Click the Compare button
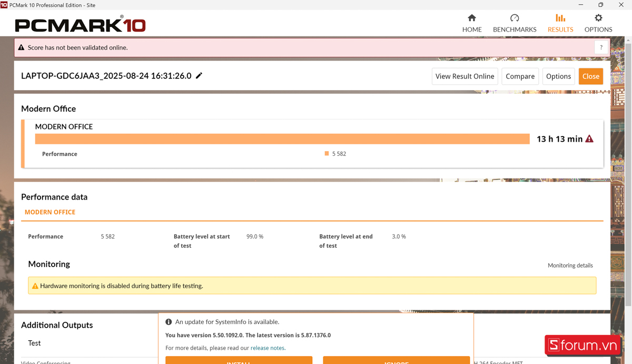Screen dimensions: 632x364 [x=520, y=76]
